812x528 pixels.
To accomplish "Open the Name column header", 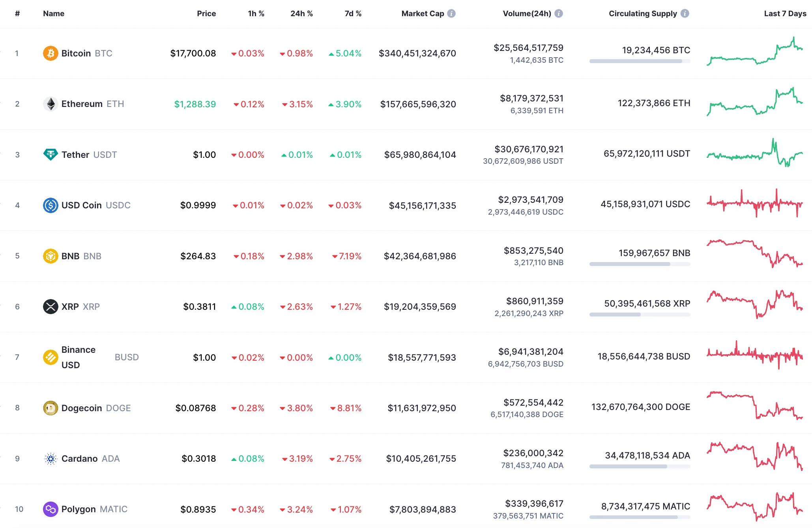I will (x=53, y=13).
